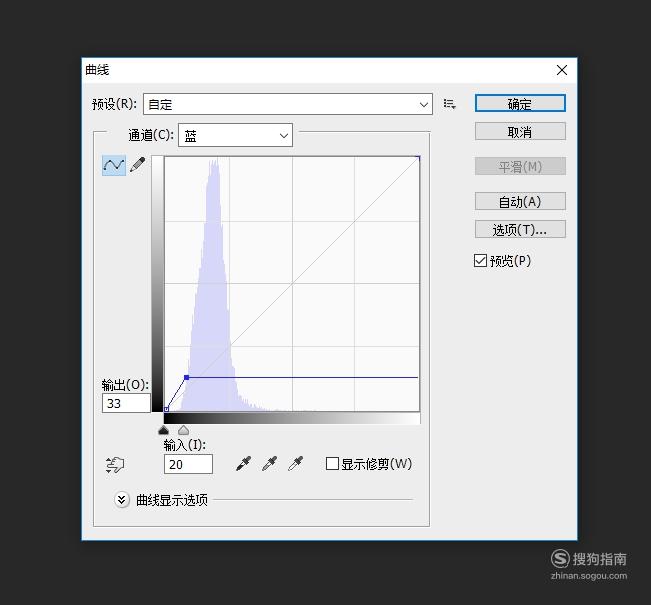The height and width of the screenshot is (605, 651).
Task: Select the pencil draw-curve tool
Action: [x=138, y=165]
